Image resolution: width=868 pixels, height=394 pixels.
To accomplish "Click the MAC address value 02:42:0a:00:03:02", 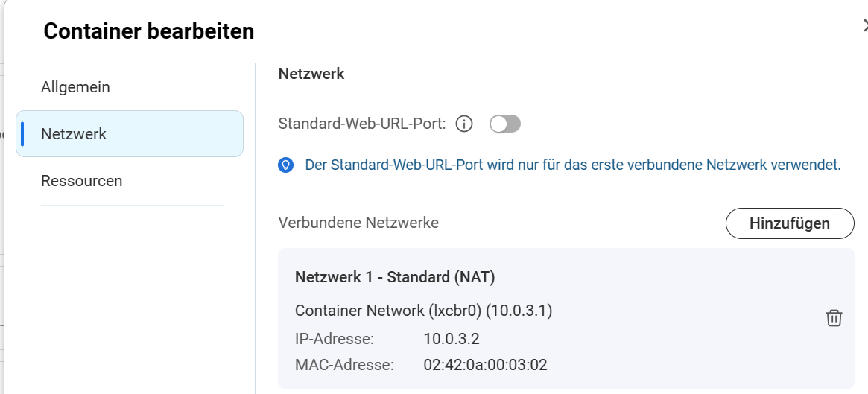I will point(486,365).
